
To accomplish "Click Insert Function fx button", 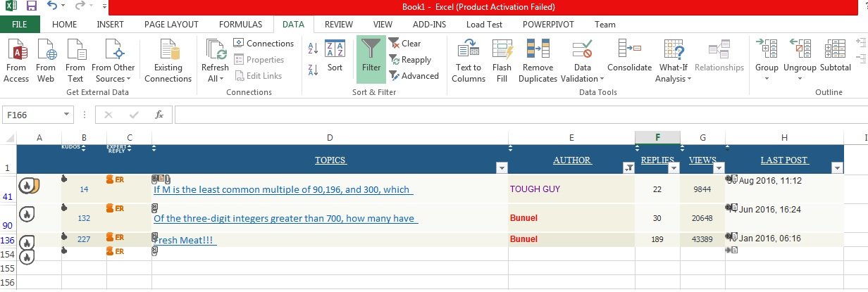I will click(159, 115).
